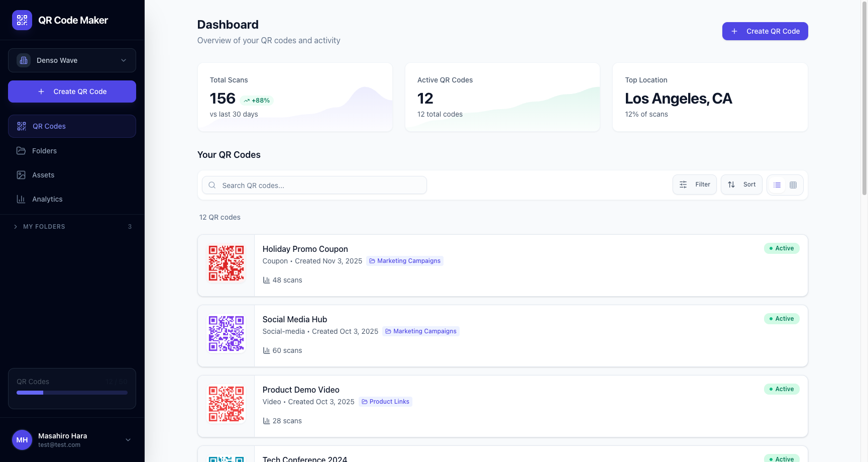Open the Analytics chart icon
This screenshot has width=868, height=462.
click(21, 199)
